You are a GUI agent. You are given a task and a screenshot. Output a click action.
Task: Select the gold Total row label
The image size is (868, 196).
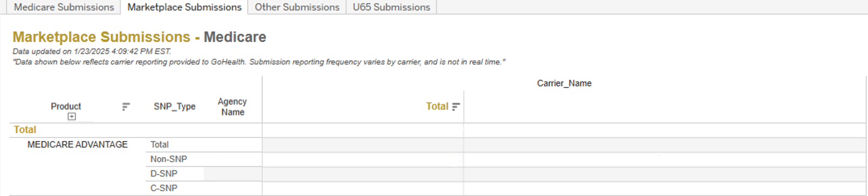point(25,129)
